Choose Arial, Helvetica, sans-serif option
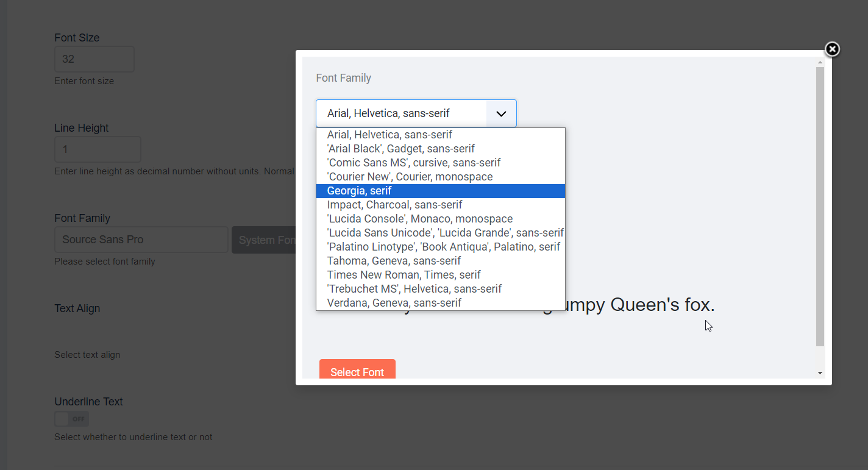The image size is (868, 470). point(441,135)
